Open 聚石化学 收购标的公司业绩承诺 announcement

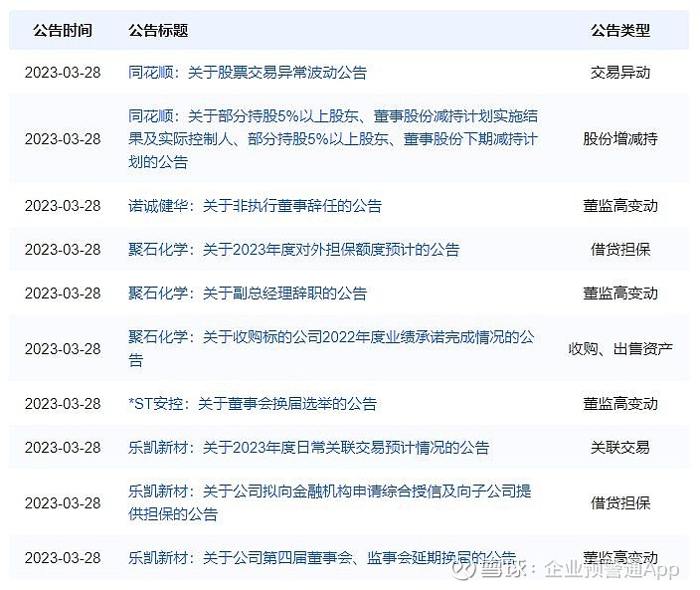pos(331,348)
